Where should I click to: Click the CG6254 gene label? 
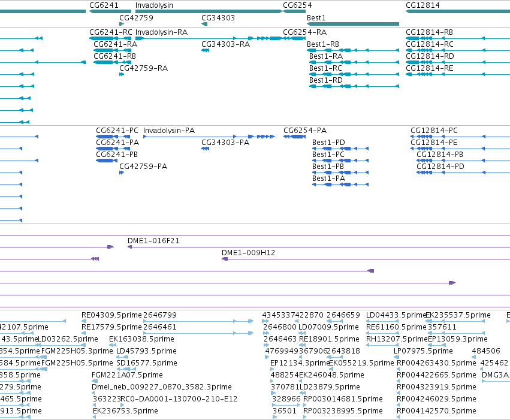[x=297, y=5]
